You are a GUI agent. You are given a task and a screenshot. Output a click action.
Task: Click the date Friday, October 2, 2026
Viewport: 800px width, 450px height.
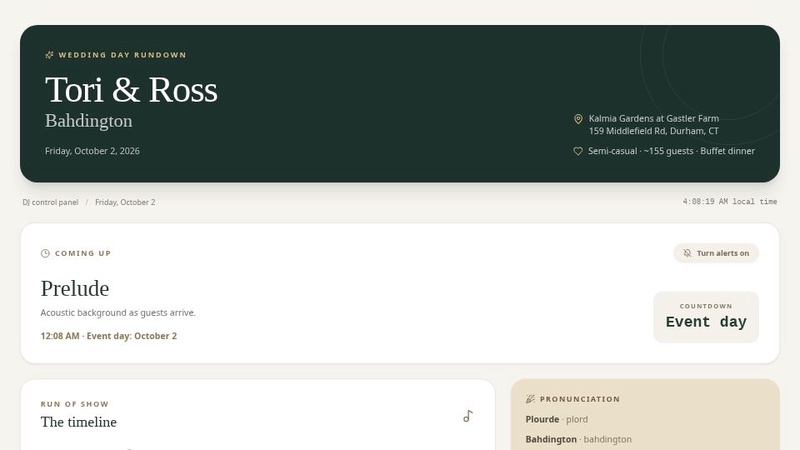tap(92, 151)
